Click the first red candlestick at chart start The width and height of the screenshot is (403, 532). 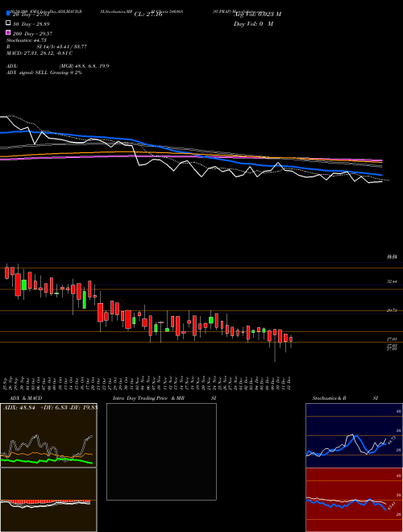coord(6,272)
